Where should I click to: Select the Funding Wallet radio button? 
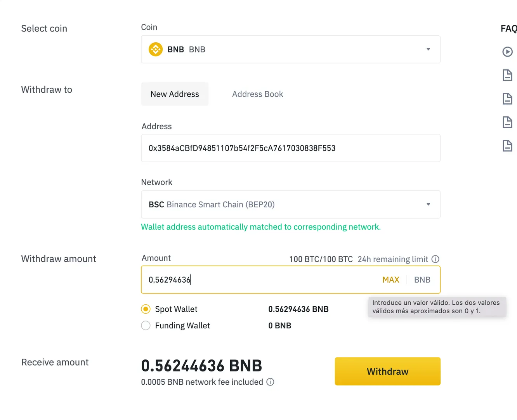[146, 325]
